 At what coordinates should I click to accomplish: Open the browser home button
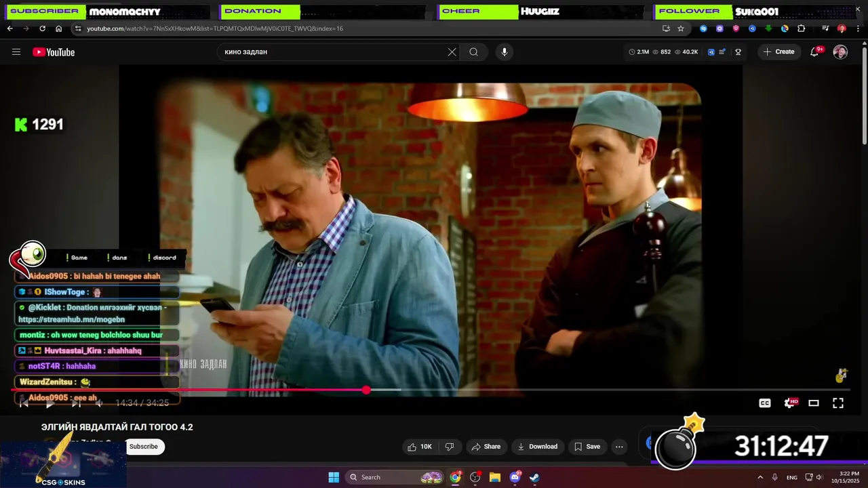(58, 28)
